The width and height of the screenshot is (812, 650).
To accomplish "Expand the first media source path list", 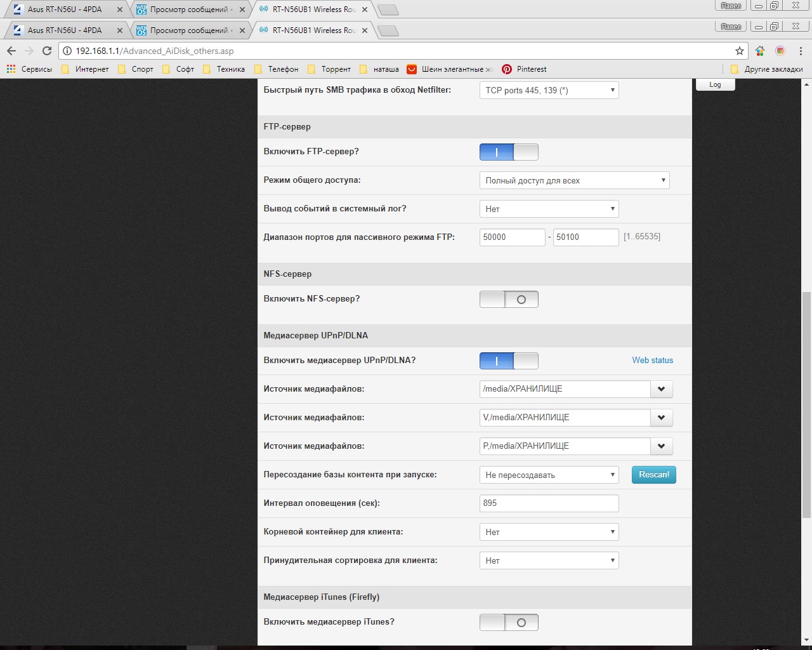I will 661,389.
